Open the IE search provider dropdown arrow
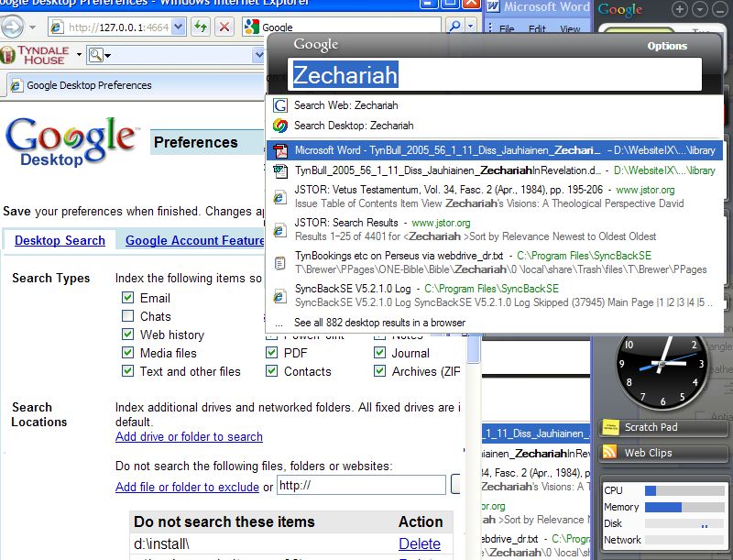This screenshot has width=733, height=560. click(x=470, y=27)
